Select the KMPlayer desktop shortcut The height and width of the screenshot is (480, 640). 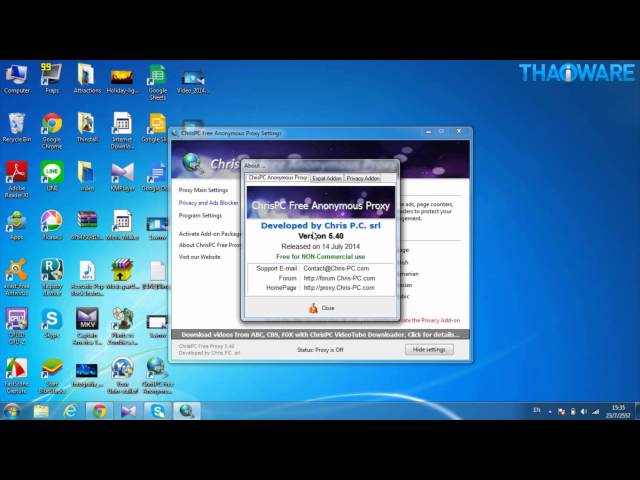122,176
